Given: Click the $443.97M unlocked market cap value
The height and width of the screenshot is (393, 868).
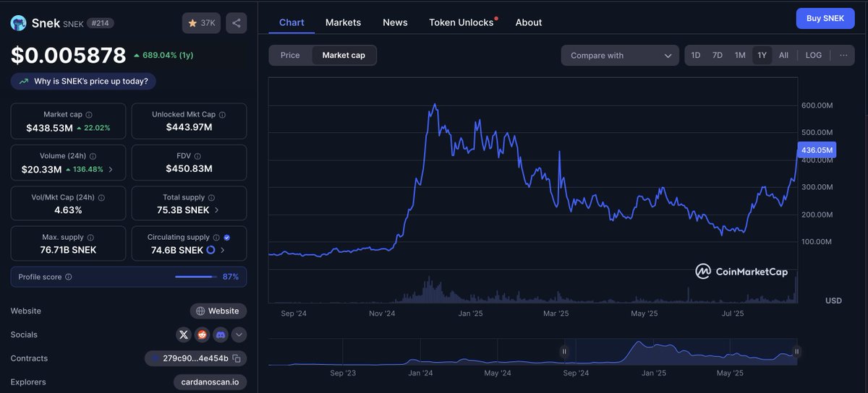Looking at the screenshot, I should 189,128.
